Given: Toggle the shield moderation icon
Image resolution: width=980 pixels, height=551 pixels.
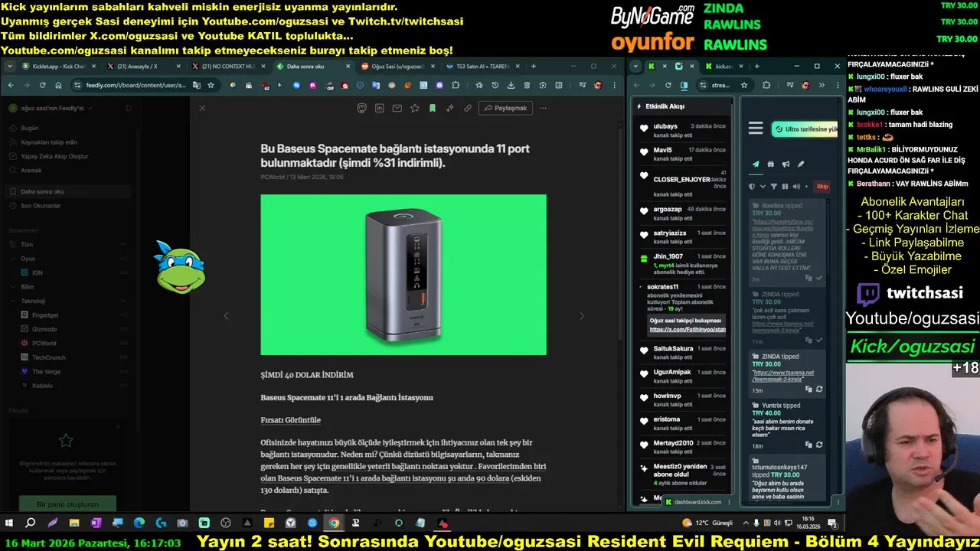Looking at the screenshot, I should pos(752,186).
